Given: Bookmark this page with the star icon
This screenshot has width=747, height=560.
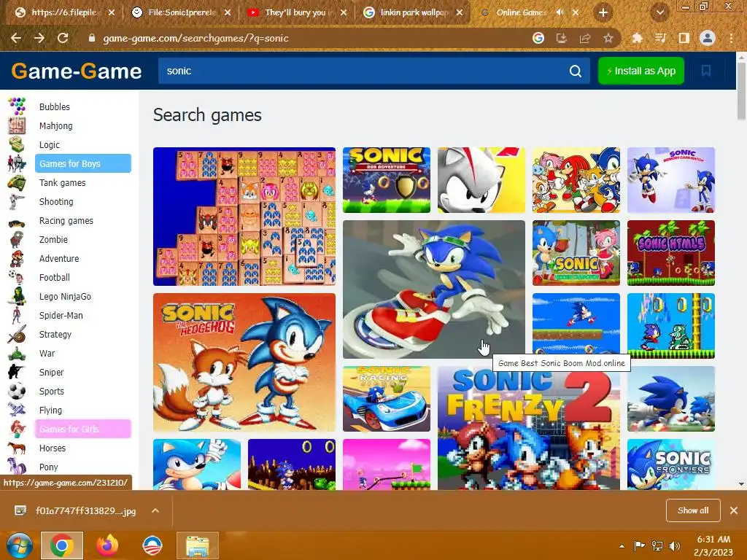Looking at the screenshot, I should (x=608, y=38).
